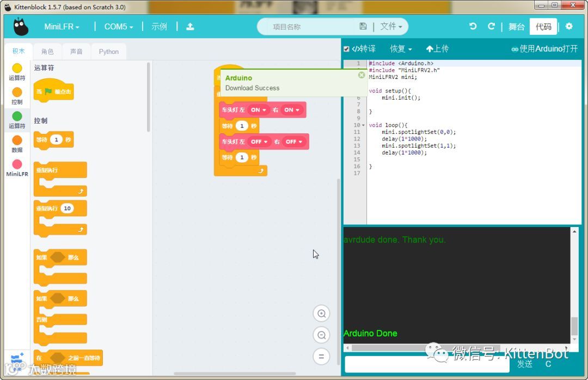Open the 示例 examples menu
Viewport: 588px width, 380px height.
(159, 27)
